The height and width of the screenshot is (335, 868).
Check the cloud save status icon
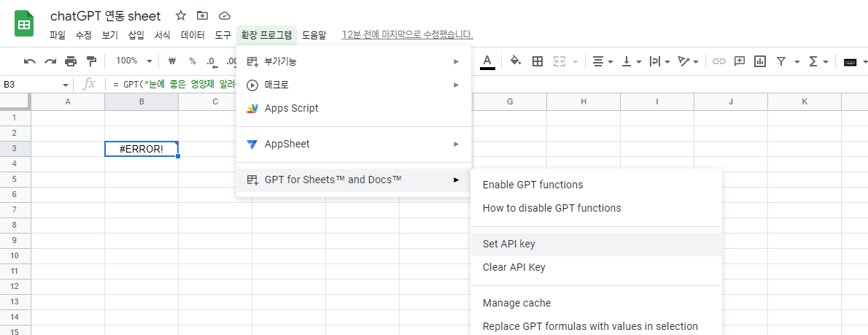224,15
